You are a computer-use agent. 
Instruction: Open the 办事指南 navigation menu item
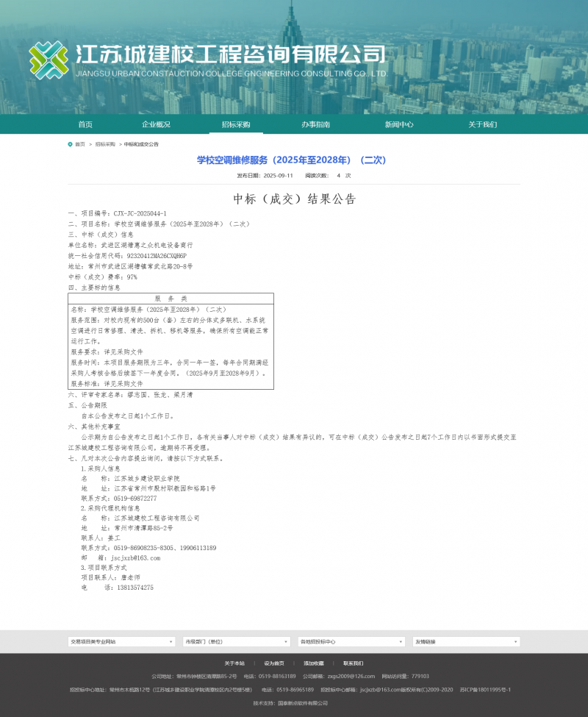click(316, 124)
